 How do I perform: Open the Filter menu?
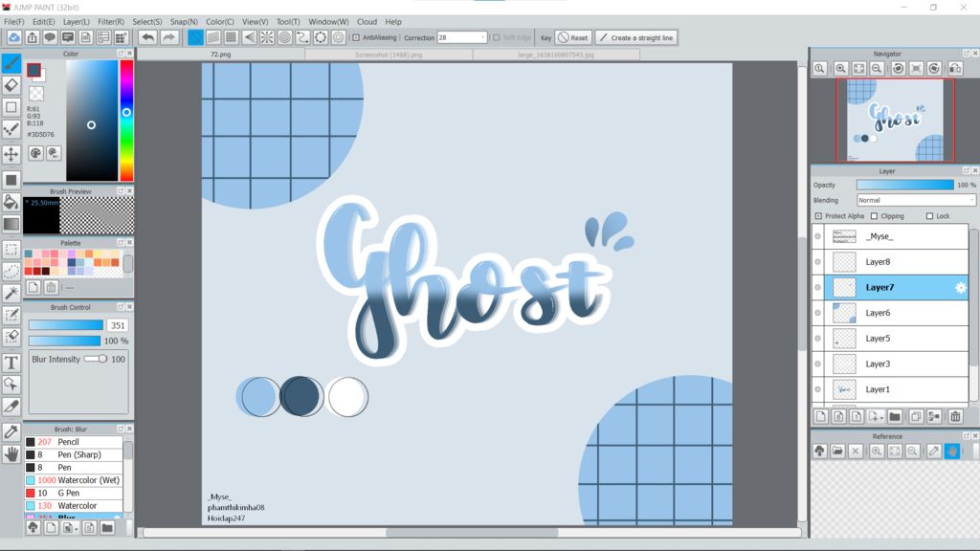111,21
